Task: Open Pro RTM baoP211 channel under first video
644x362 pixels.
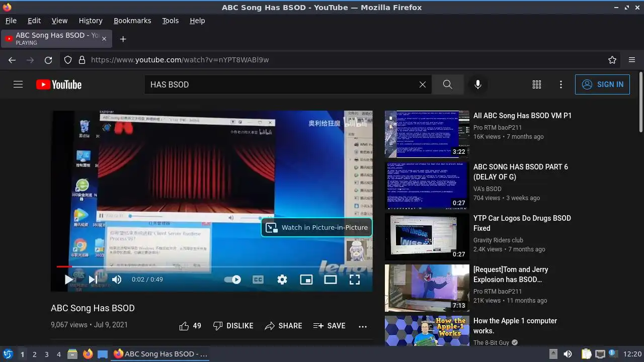Action: [x=498, y=128]
